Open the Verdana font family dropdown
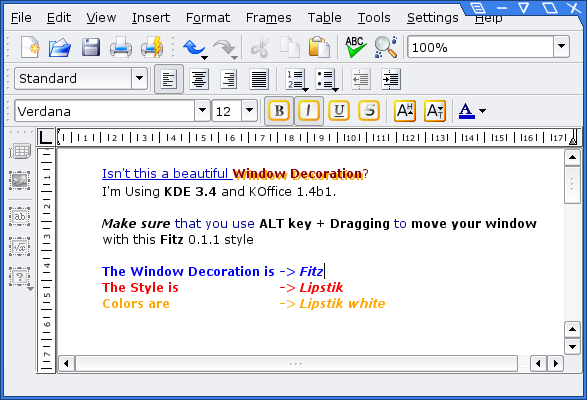587x400 pixels. [202, 110]
